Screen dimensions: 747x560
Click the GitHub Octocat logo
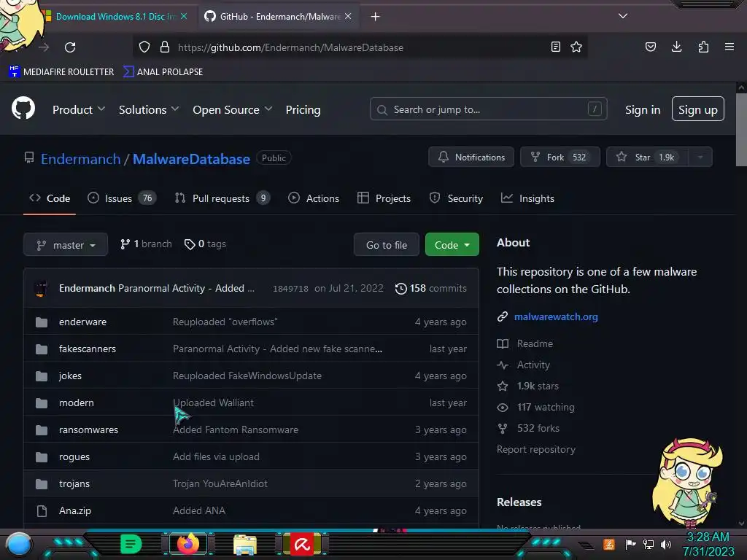pos(23,109)
